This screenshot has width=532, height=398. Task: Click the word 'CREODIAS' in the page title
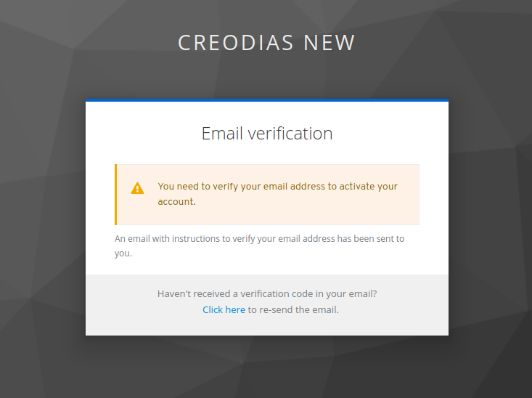point(236,43)
